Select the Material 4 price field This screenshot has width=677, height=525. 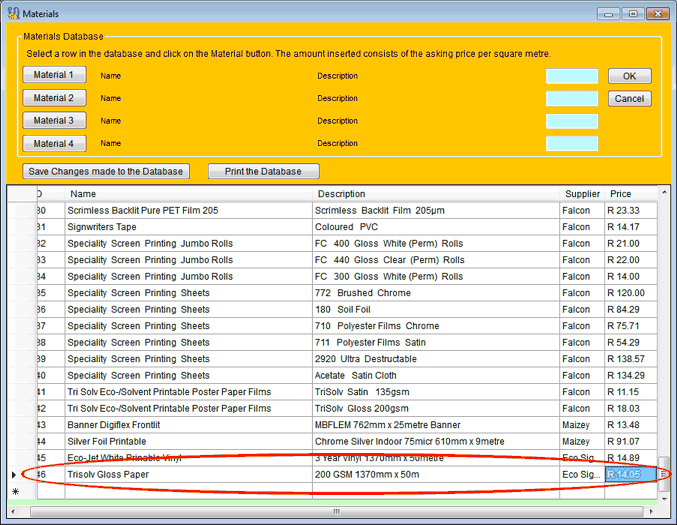(571, 143)
